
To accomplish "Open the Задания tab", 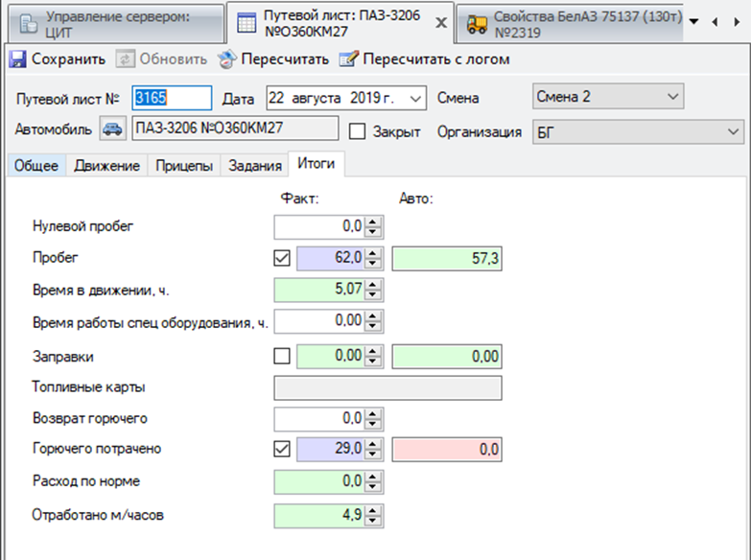I will coord(255,166).
